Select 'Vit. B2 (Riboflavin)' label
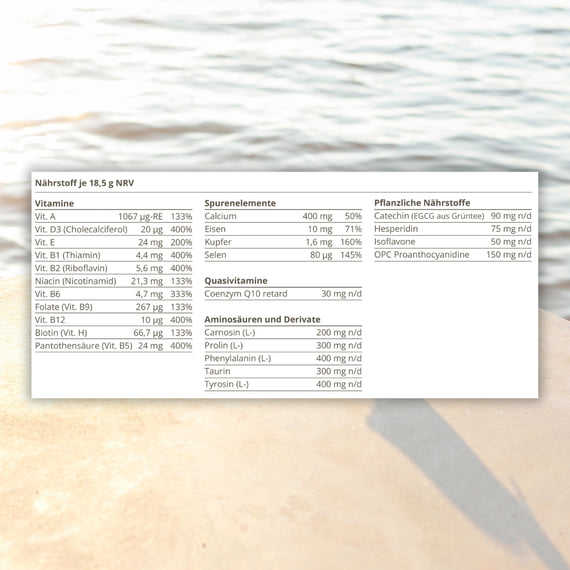This screenshot has width=570, height=570. click(71, 268)
